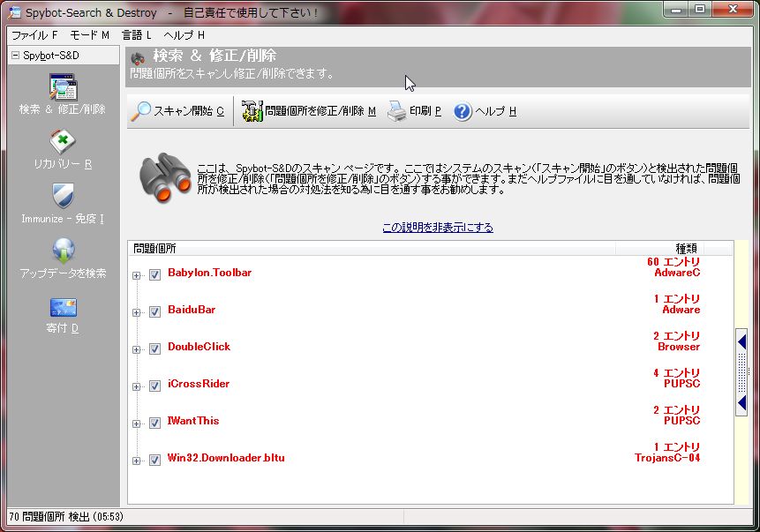Open the 言語 menu
The height and width of the screenshot is (532, 760).
click(136, 35)
